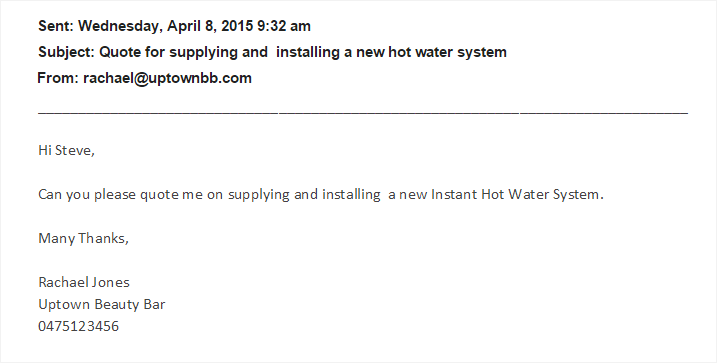The height and width of the screenshot is (363, 717).
Task: Click the 'Many Thanks,' closing line
Action: [x=83, y=239]
